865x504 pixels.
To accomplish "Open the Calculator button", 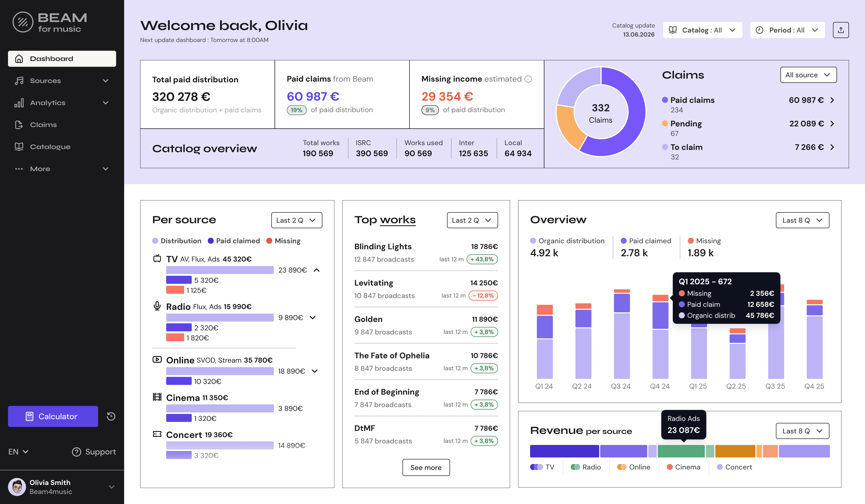I will click(x=53, y=416).
